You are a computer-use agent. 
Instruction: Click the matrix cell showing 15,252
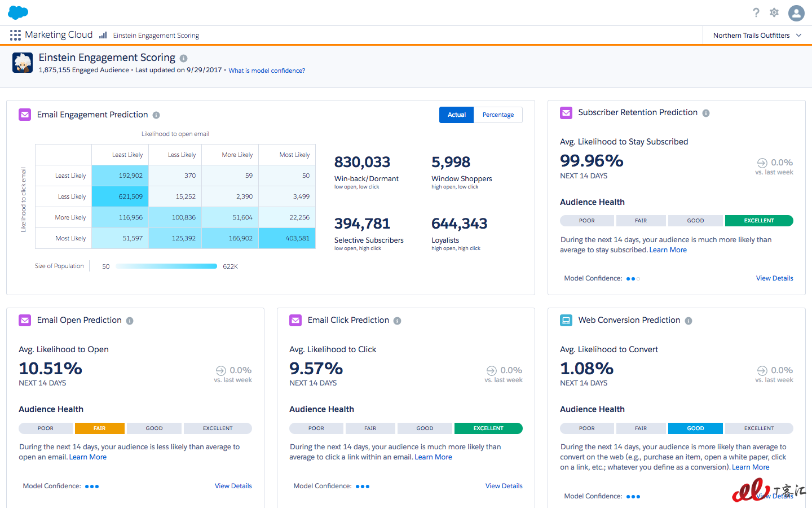point(175,196)
